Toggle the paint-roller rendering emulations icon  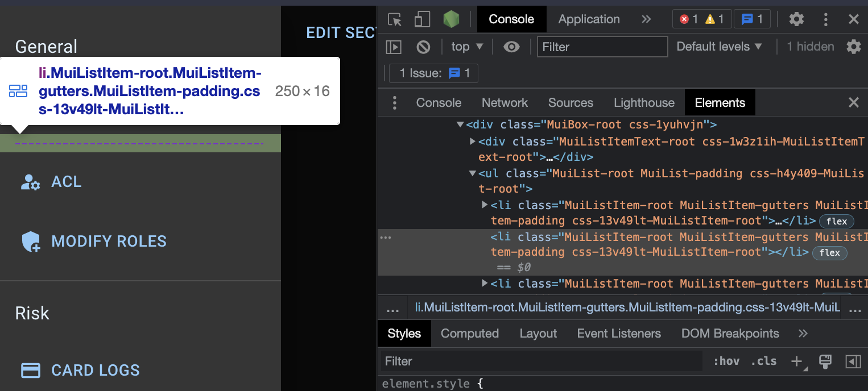825,361
